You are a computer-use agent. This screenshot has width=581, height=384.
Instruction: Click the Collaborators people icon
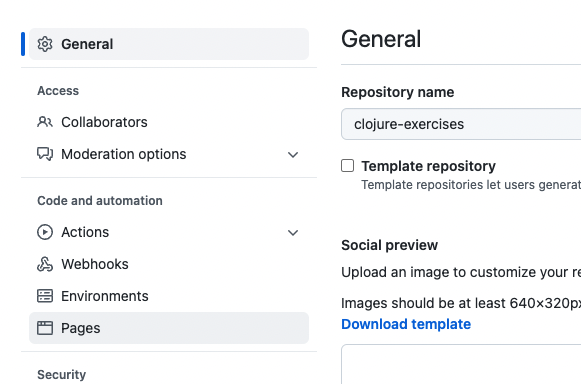pyautogui.click(x=45, y=122)
